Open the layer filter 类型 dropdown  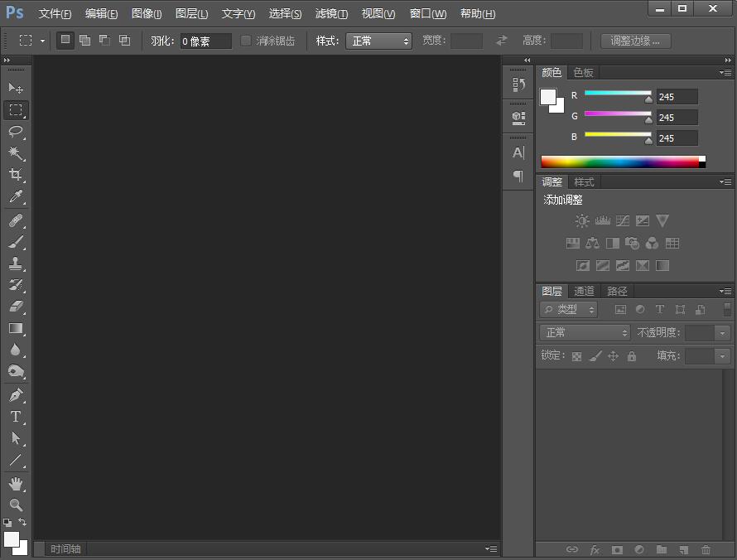pyautogui.click(x=568, y=309)
